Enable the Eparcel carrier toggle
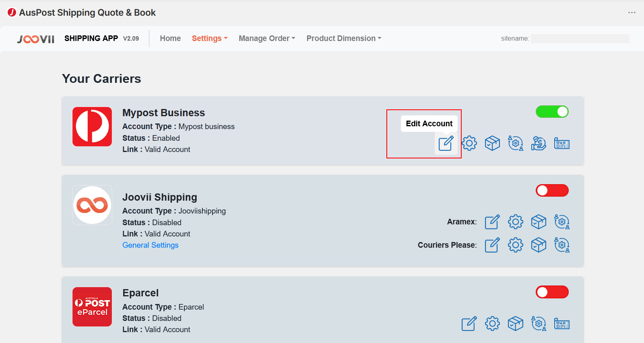Viewport: 644px width, 343px height. coord(552,292)
